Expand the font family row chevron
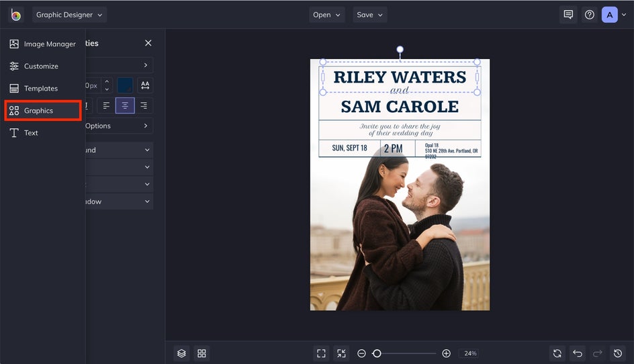This screenshot has width=634, height=364. tap(146, 65)
